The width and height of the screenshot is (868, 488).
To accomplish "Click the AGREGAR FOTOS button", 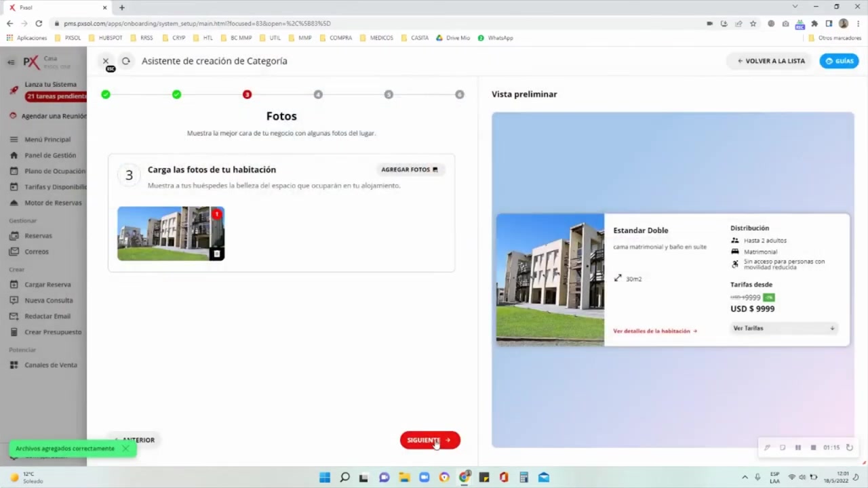I will pyautogui.click(x=409, y=169).
